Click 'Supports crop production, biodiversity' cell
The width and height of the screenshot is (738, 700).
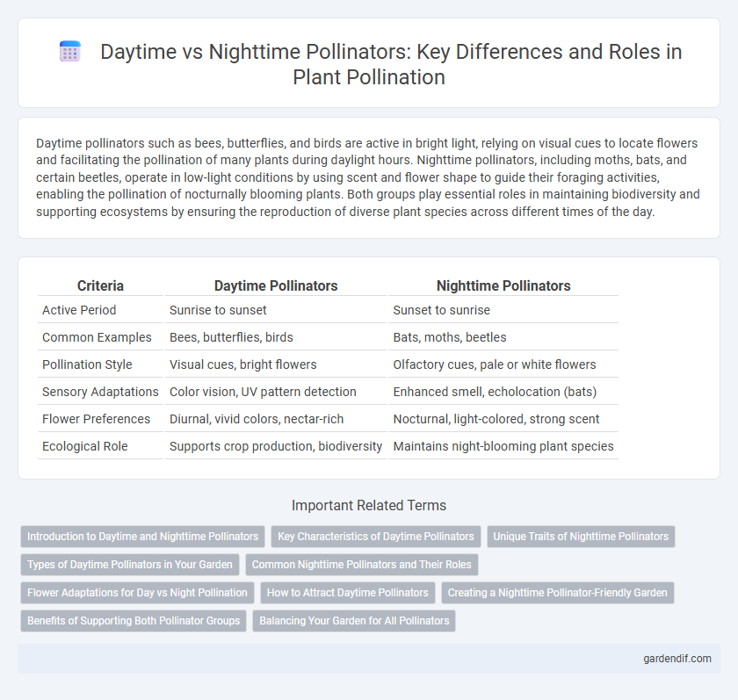tap(276, 446)
